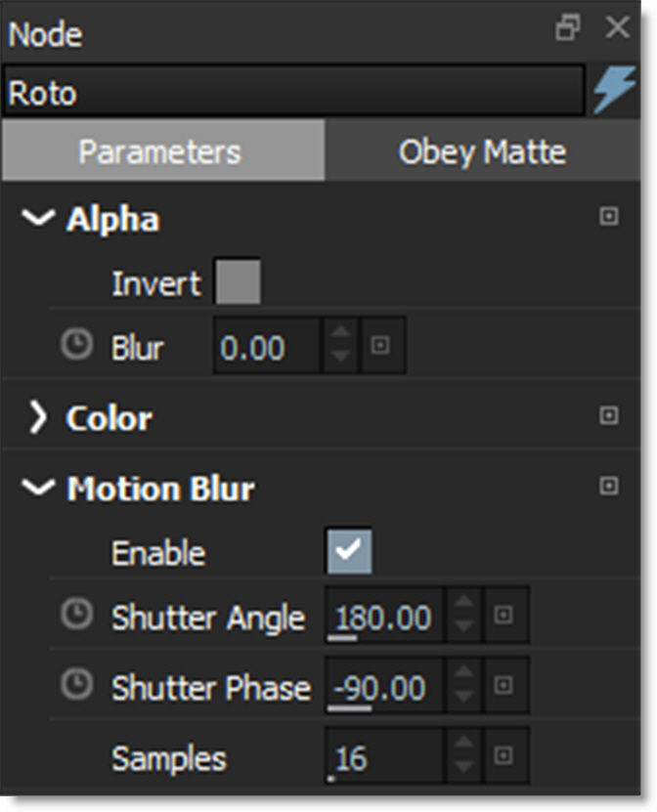This screenshot has width=657, height=812.
Task: Uncheck the Motion Blur Enable checkbox
Action: [x=348, y=552]
